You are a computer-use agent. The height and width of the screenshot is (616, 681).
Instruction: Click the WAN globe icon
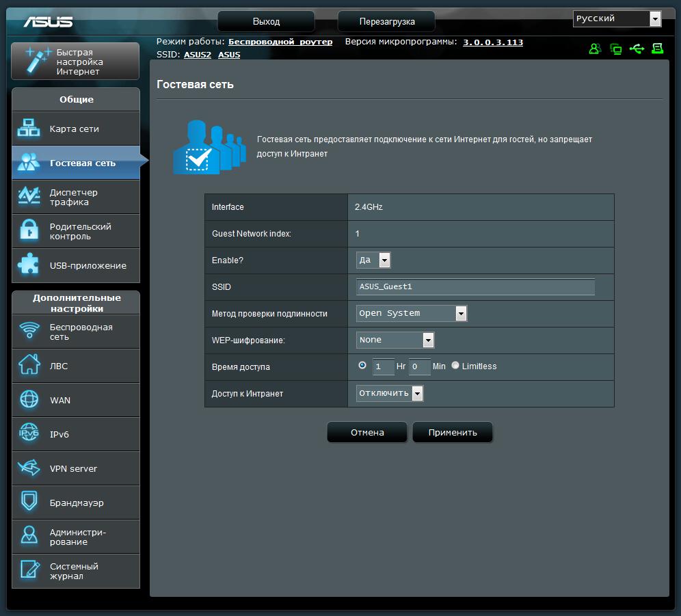coord(29,399)
